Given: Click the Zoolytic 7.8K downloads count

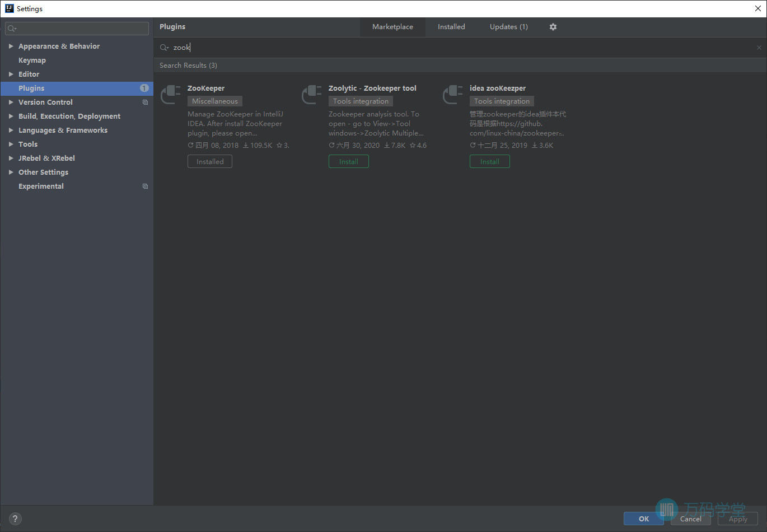Looking at the screenshot, I should coord(395,146).
